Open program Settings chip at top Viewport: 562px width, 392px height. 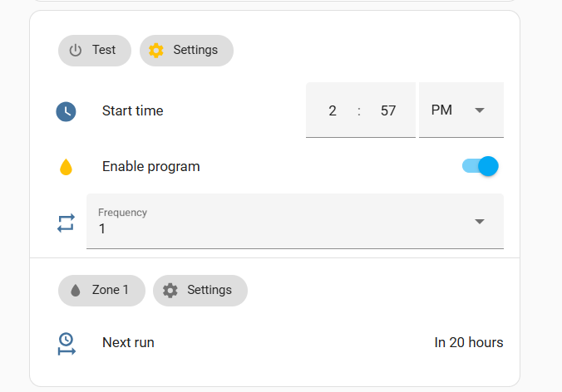pyautogui.click(x=186, y=50)
